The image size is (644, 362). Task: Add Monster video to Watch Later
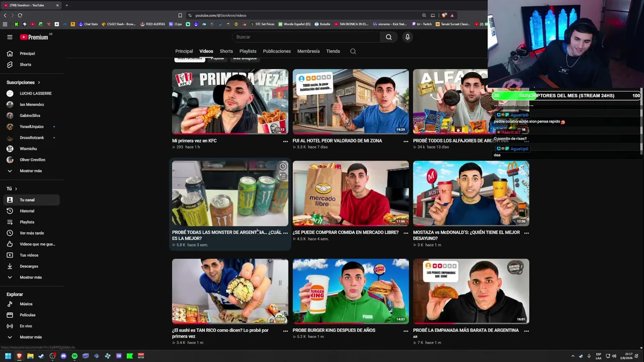(x=283, y=166)
